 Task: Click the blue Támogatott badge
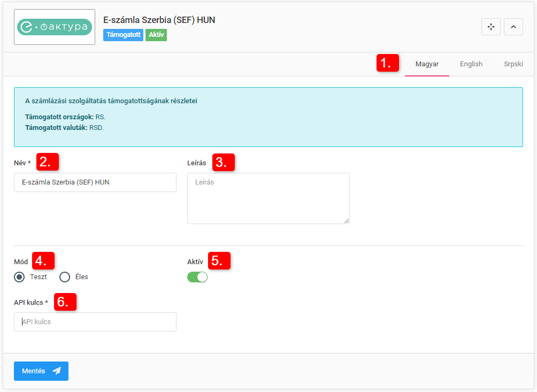coord(123,35)
